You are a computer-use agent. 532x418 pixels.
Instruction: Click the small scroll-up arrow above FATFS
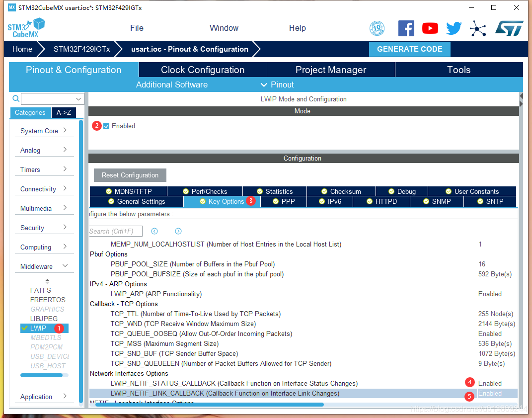pos(47,281)
